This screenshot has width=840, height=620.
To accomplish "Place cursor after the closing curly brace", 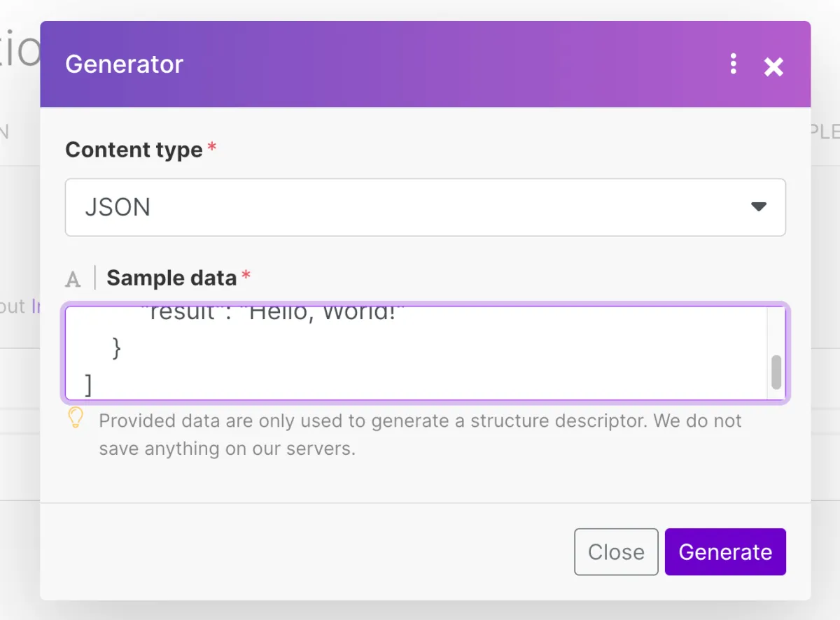I will (123, 348).
